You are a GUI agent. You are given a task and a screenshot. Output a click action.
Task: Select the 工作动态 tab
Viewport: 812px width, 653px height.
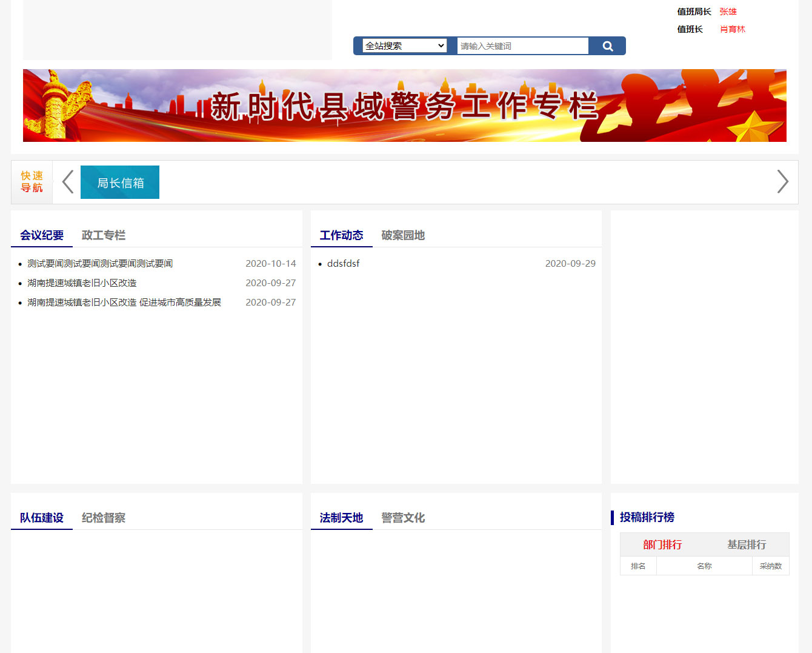coord(341,235)
